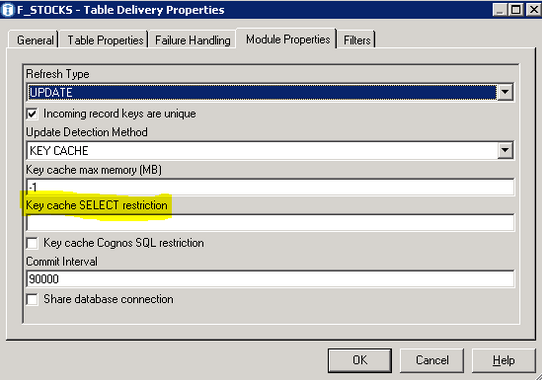This screenshot has height=380, width=542.
Task: Click the Key cache max memory (MB) label
Action: pyautogui.click(x=94, y=170)
